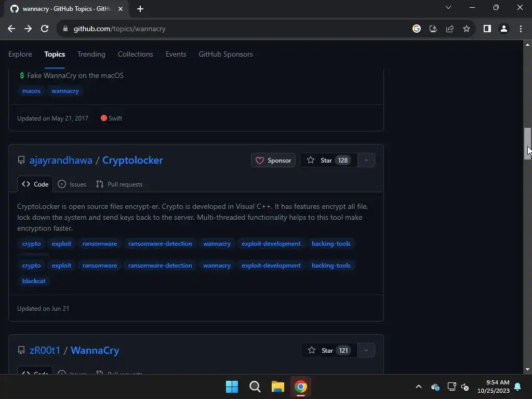This screenshot has width=532, height=399.
Task: Sponsor ajayrandhawa with the Sponsor button
Action: coord(273,160)
